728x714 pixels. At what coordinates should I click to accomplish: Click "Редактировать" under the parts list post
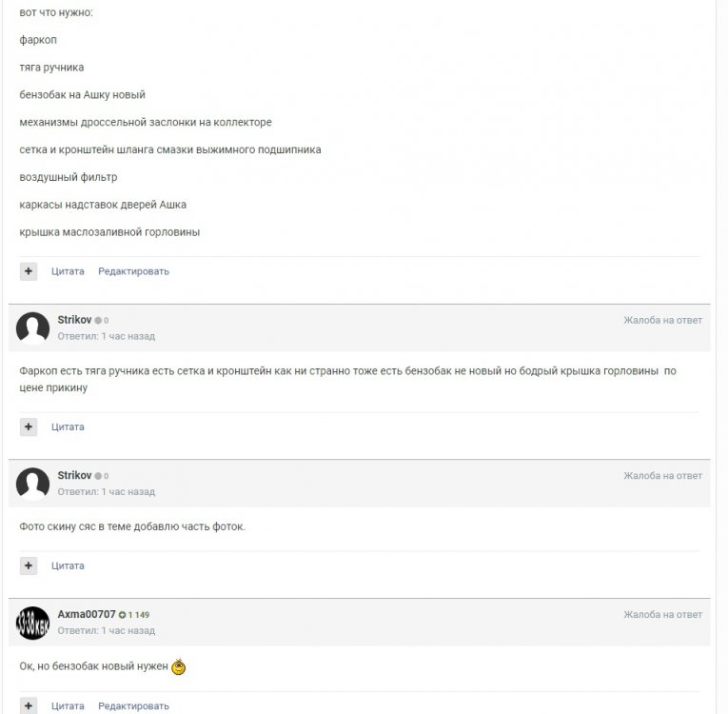[133, 271]
